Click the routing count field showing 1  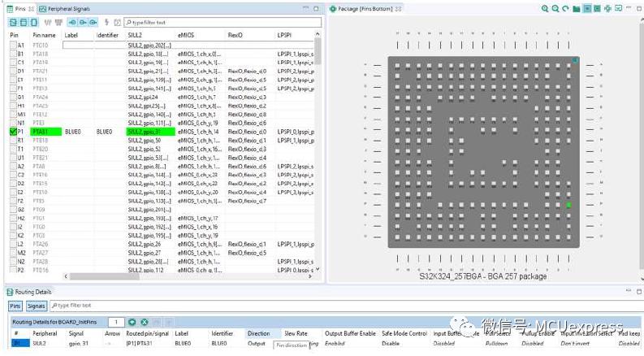(x=117, y=322)
